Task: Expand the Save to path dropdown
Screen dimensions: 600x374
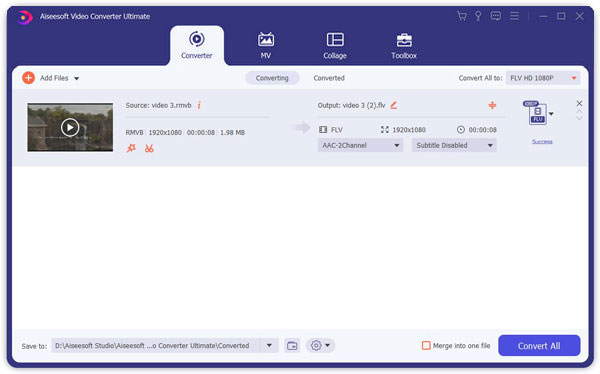Action: click(269, 345)
